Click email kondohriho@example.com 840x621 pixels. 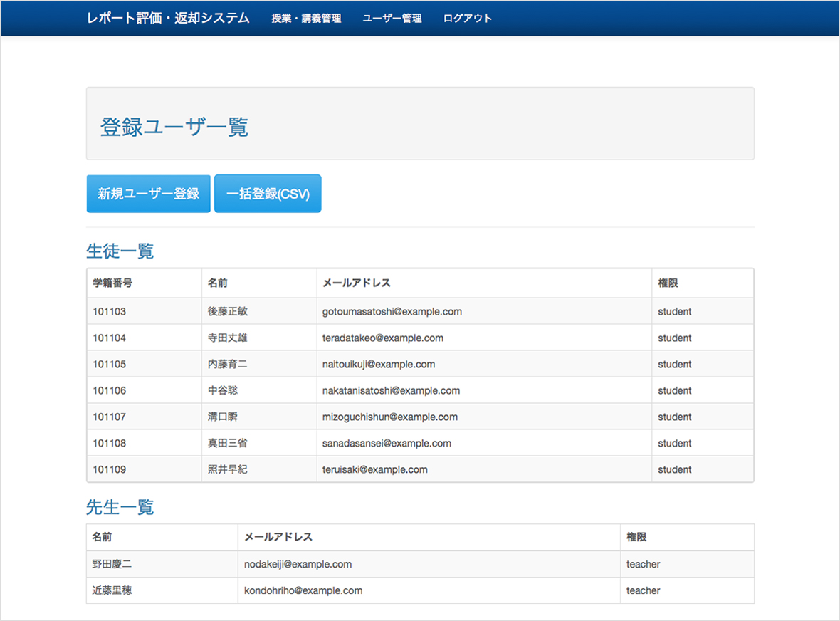(x=303, y=590)
